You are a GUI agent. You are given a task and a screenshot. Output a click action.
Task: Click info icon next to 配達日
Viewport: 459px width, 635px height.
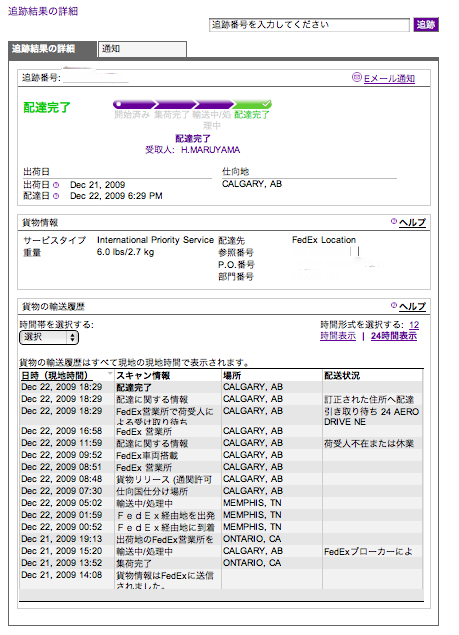[x=56, y=196]
